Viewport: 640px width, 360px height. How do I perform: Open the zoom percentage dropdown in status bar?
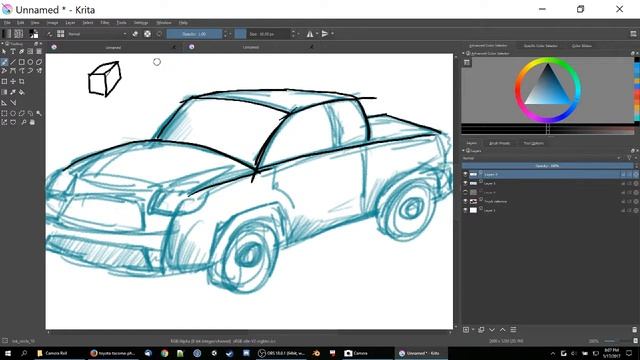point(594,341)
